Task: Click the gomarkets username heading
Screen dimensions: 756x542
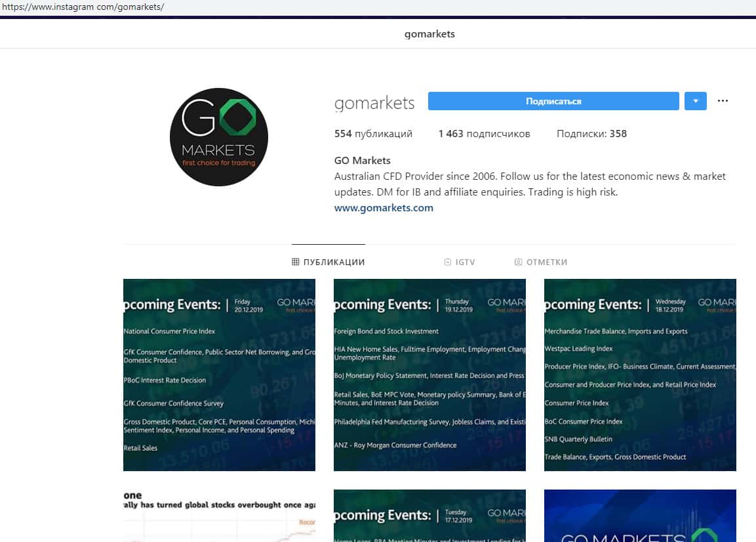Action: point(374,103)
